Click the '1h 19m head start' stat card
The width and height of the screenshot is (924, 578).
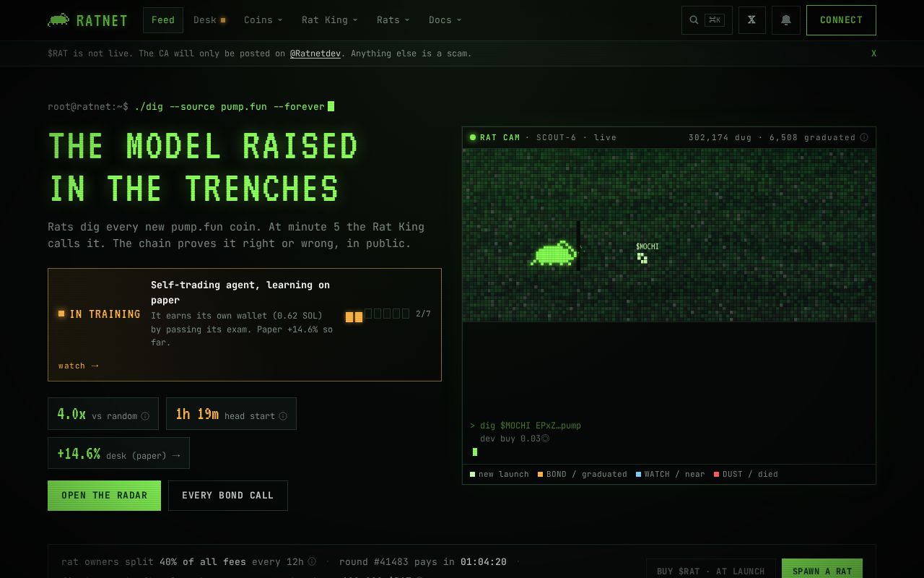tap(231, 414)
